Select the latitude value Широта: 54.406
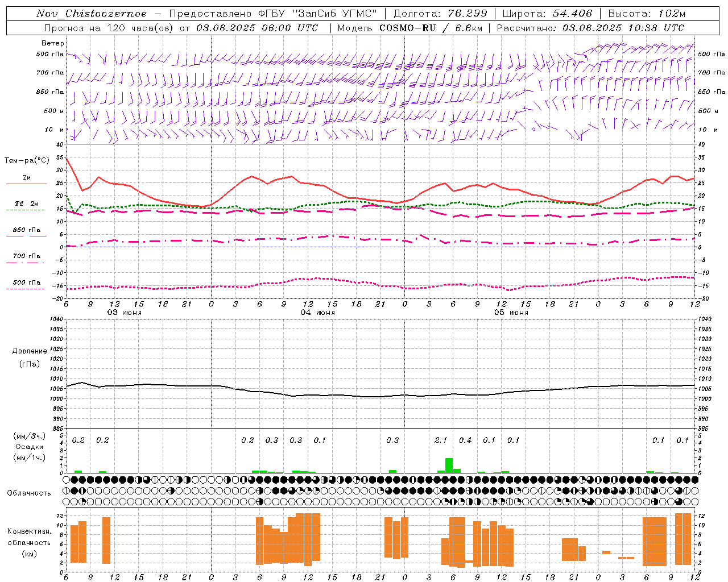This screenshot has width=728, height=582. click(547, 14)
